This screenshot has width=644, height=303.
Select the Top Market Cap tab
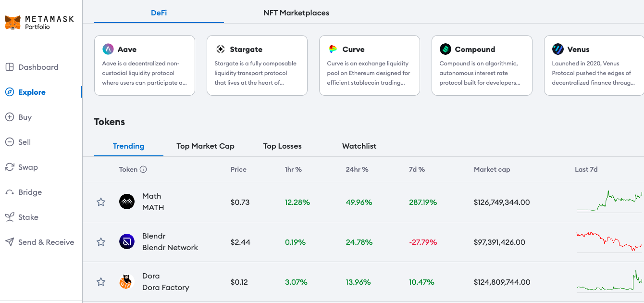205,146
